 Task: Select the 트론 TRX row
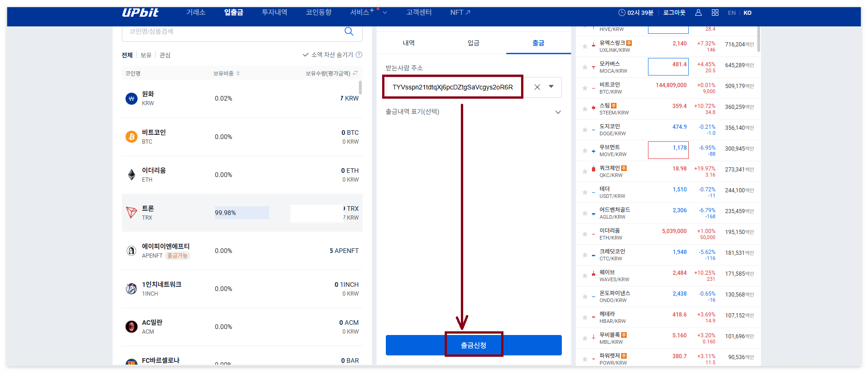[x=242, y=213]
